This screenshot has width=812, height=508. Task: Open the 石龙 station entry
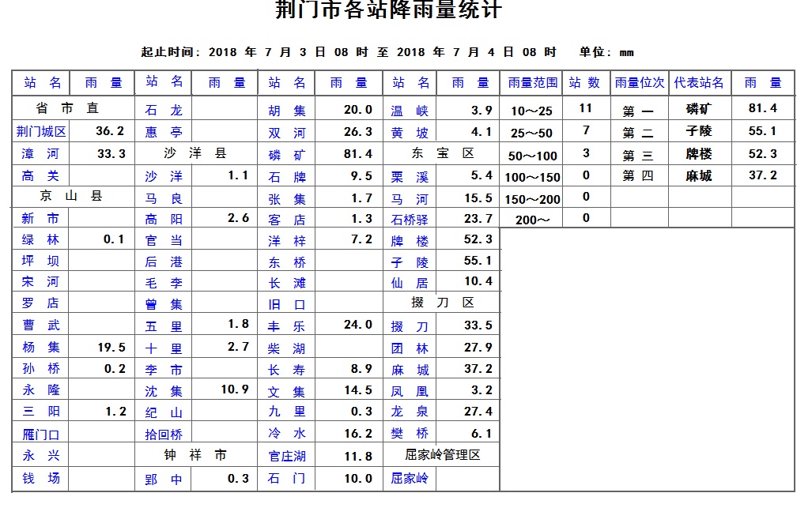coord(164,111)
